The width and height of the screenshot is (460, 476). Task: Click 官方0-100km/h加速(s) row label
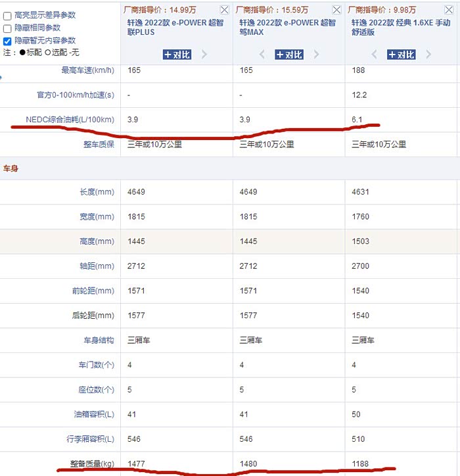(76, 95)
